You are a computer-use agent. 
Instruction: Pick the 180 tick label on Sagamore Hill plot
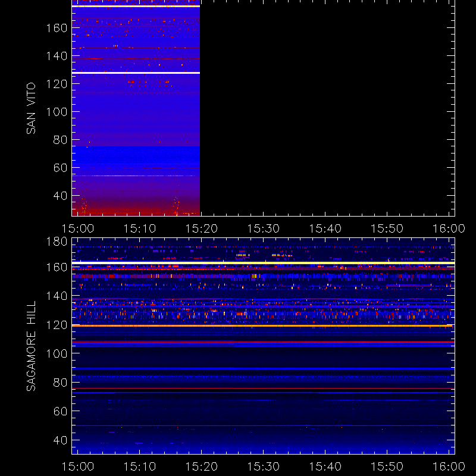pos(57,242)
